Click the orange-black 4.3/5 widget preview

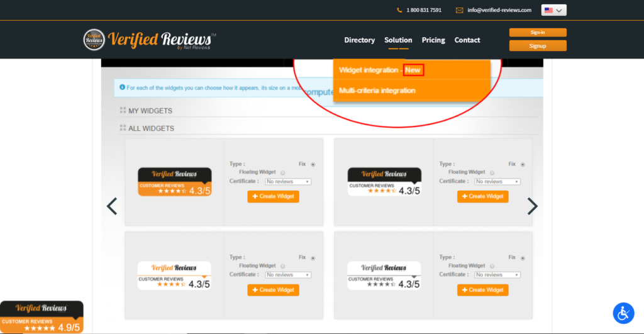(175, 182)
